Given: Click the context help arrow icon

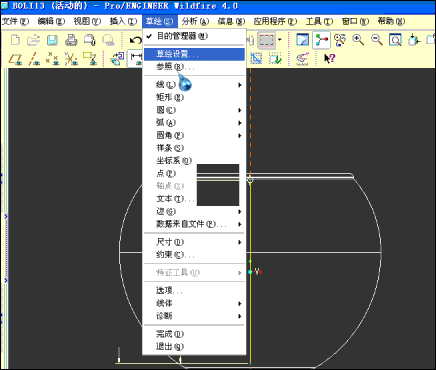Looking at the screenshot, I should click(x=329, y=59).
